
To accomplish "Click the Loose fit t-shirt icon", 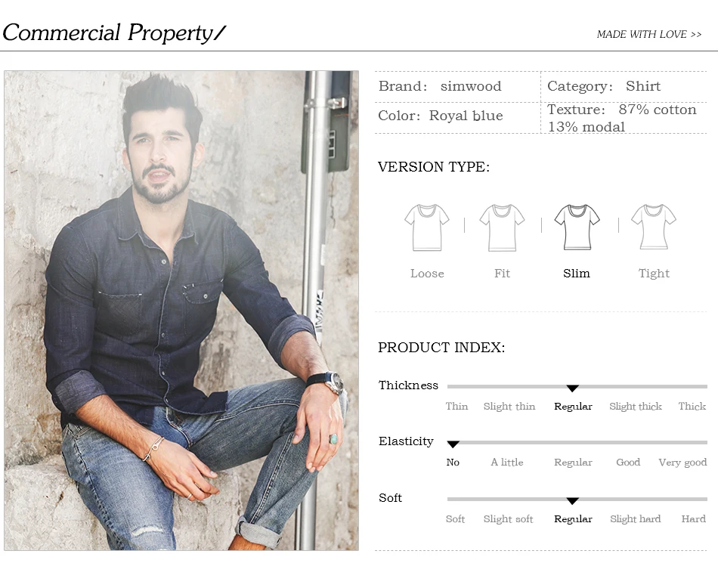I will pyautogui.click(x=427, y=227).
